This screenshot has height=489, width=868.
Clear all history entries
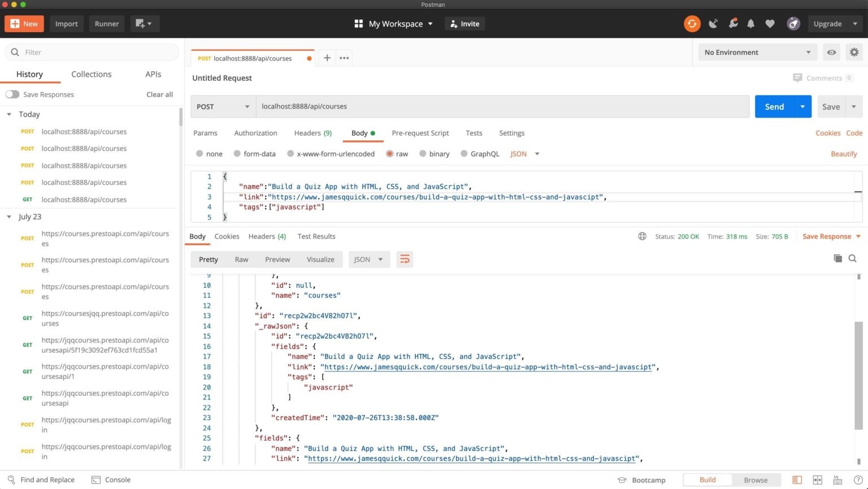coord(159,94)
